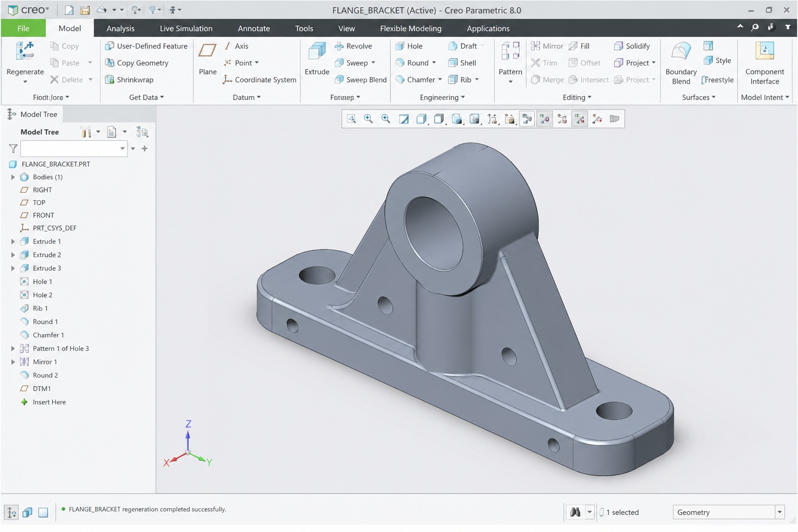Expand the Extrude 1 feature node
Image resolution: width=798 pixels, height=532 pixels.
click(13, 242)
